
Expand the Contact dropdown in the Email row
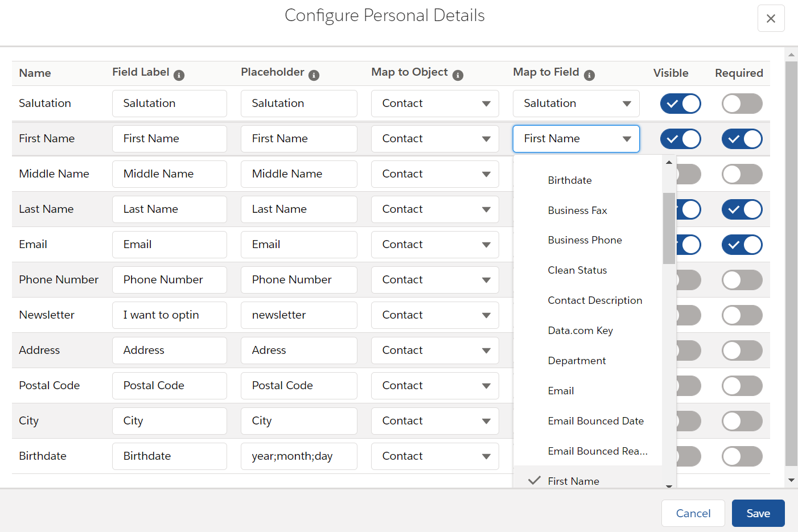click(434, 244)
